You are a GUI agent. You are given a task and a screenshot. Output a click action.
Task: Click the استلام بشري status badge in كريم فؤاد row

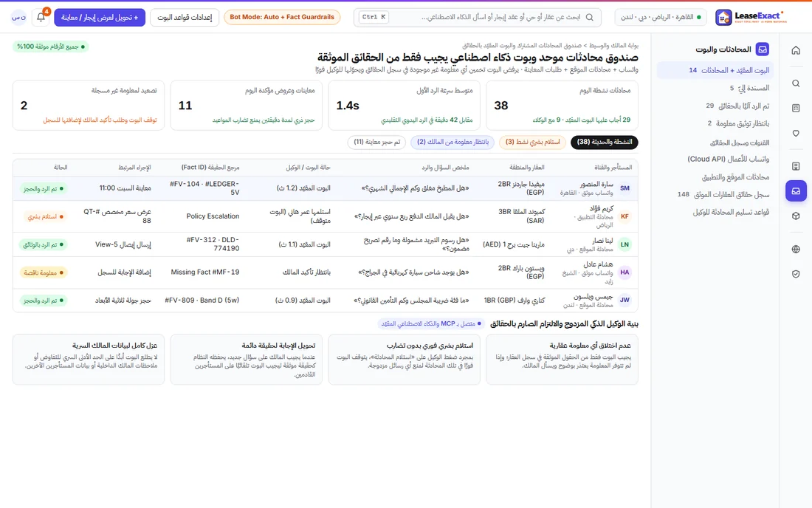46,216
